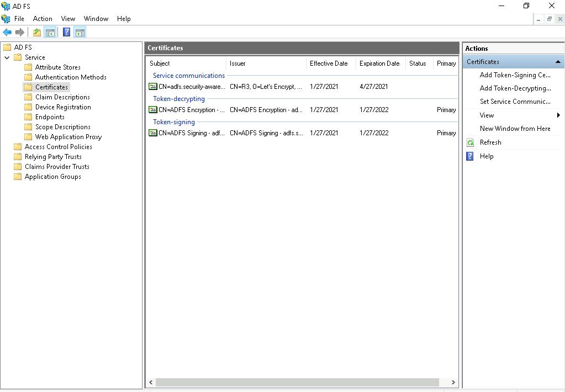565x392 pixels.
Task: Expand the View submenu arrow
Action: pos(558,115)
